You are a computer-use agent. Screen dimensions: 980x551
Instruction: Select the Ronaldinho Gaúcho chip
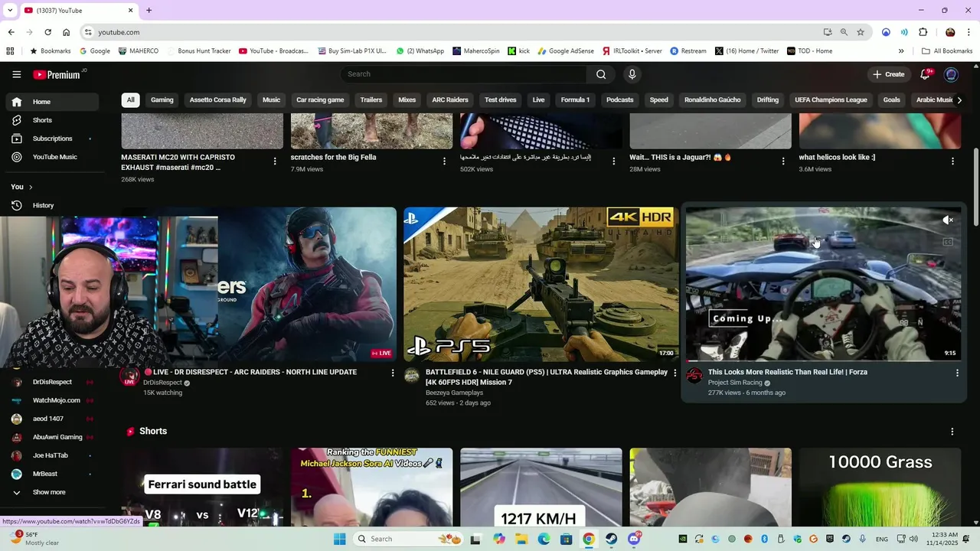pos(712,100)
